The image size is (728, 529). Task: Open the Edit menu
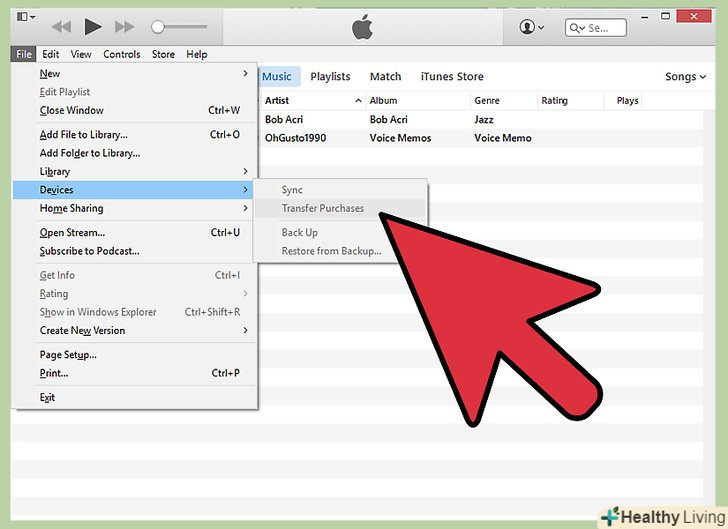(x=51, y=54)
